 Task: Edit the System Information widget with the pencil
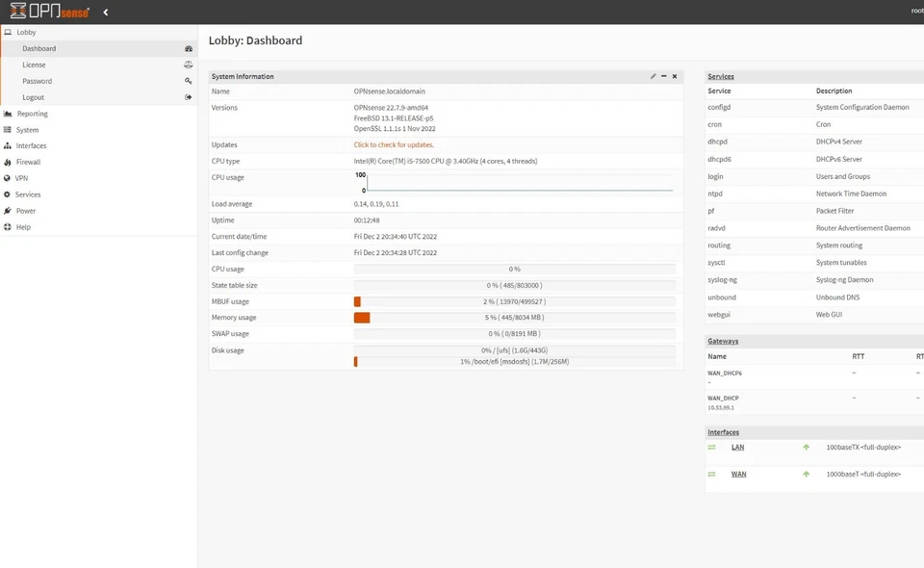(x=653, y=76)
